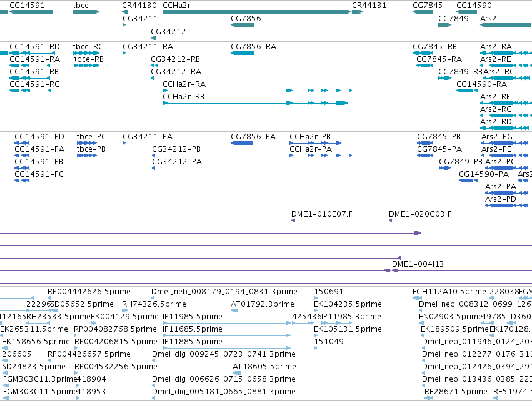Image resolution: width=532 pixels, height=401 pixels.
Task: Click transcript label tbce-RC
Action: pos(88,47)
